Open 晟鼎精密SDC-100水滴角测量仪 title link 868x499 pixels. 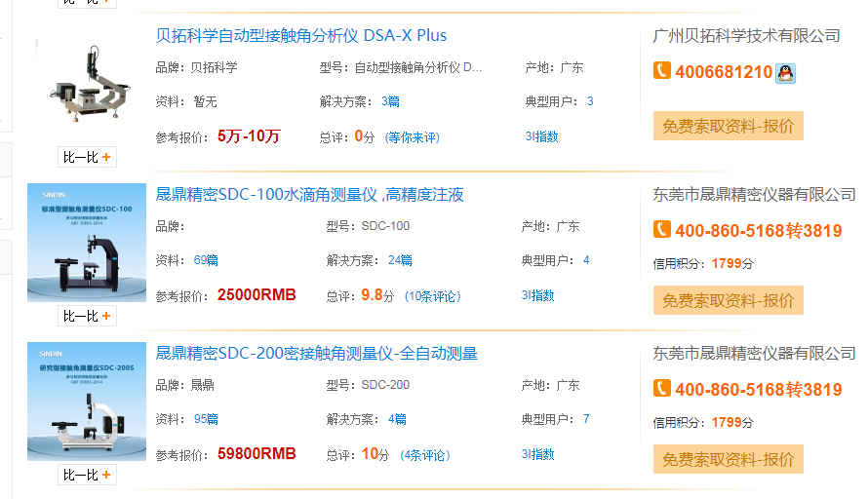tap(309, 195)
